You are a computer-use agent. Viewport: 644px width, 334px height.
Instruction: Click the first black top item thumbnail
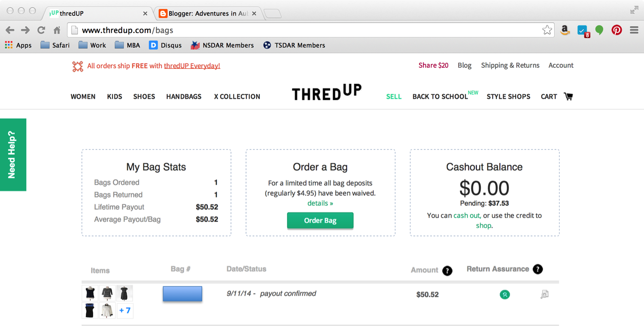tap(90, 293)
